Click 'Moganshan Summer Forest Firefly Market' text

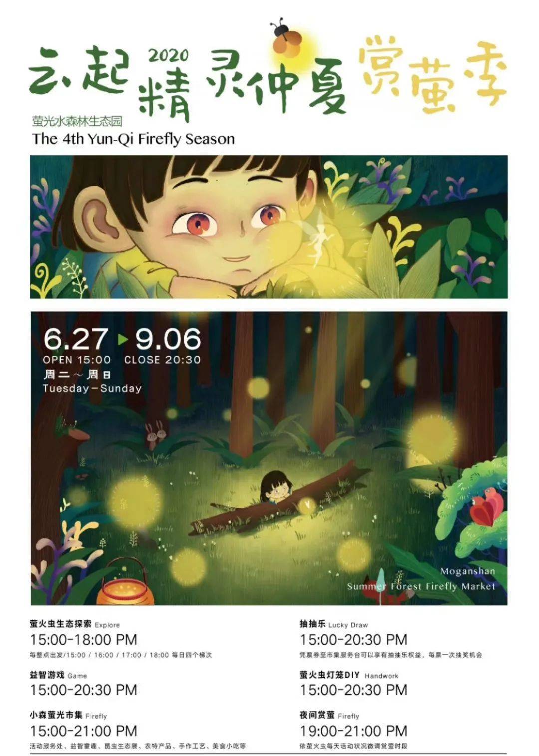421,579
